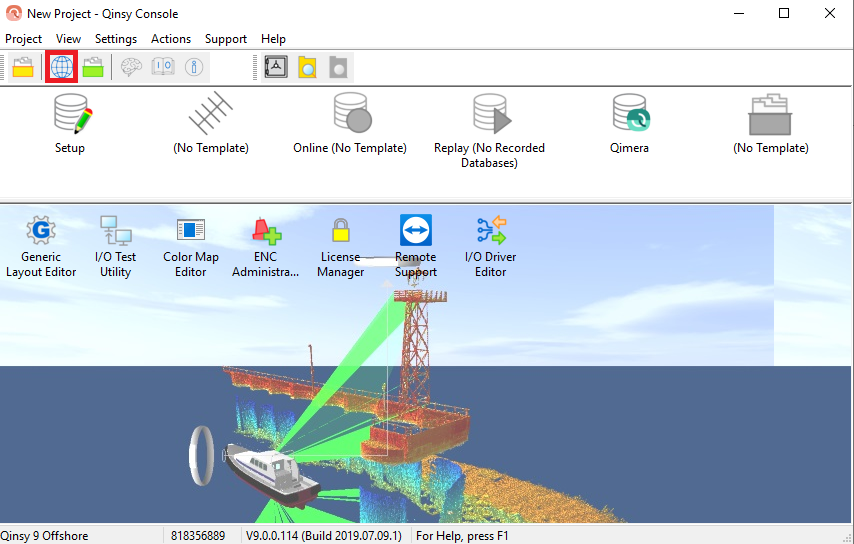Click the info circle toolbar icon
The image size is (854, 544).
pos(194,67)
